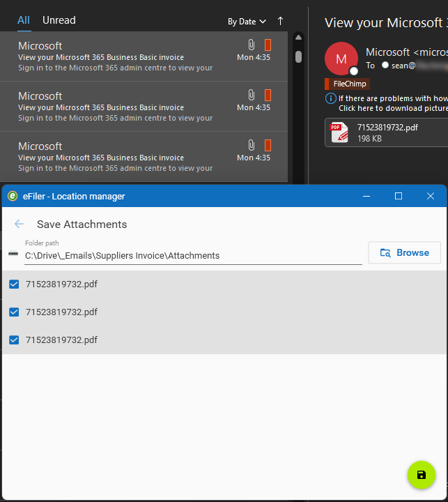
Task: Minimize the eFiler Location manager window
Action: (366, 196)
